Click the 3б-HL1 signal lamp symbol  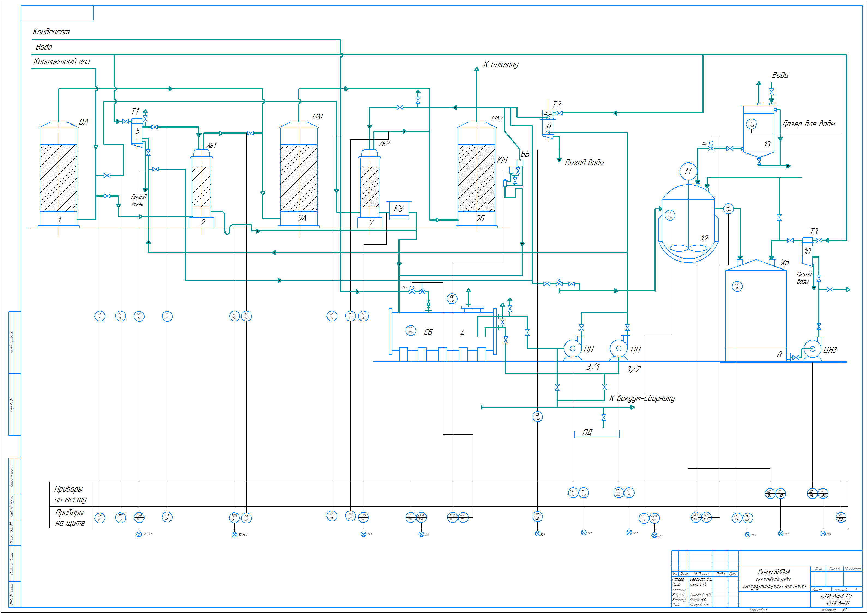click(139, 534)
